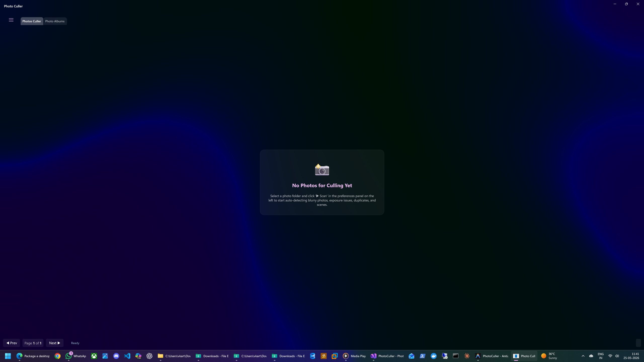Screen dimensions: 644x362
Task: Click the 'Select a photo folder and click Scan' description
Action: point(322,200)
